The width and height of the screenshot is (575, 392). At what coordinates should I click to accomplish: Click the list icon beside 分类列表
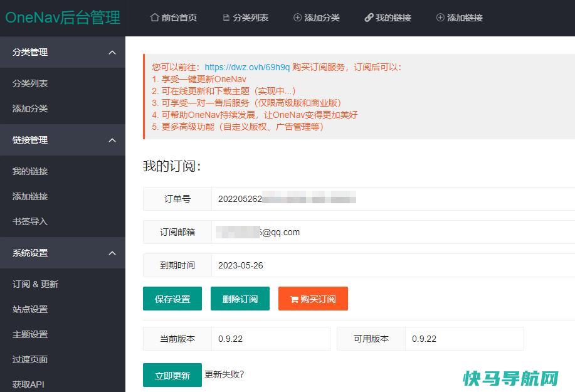point(226,18)
